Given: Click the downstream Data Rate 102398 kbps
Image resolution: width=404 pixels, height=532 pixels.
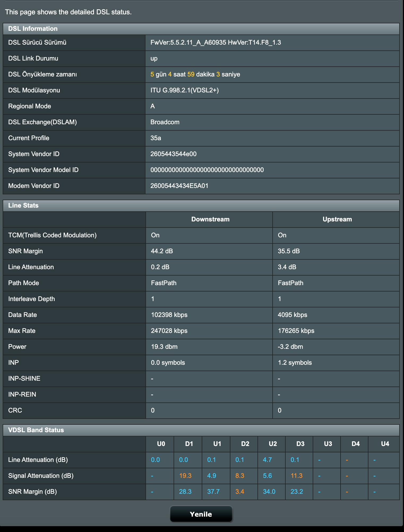Looking at the screenshot, I should (169, 315).
